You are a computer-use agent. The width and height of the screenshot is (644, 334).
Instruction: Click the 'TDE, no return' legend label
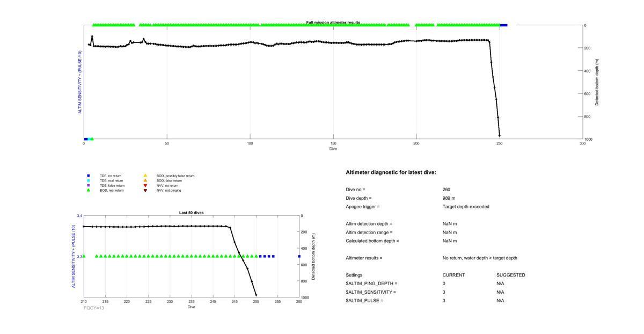coord(111,176)
